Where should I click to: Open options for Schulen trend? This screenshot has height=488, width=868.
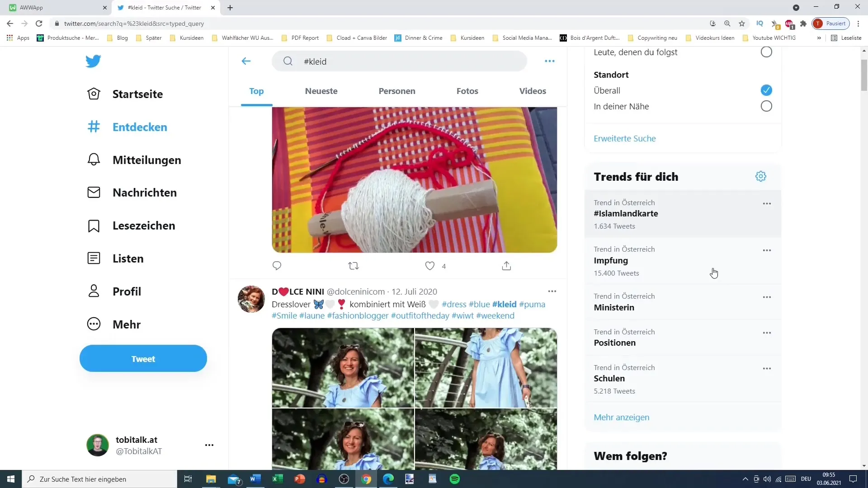click(767, 369)
